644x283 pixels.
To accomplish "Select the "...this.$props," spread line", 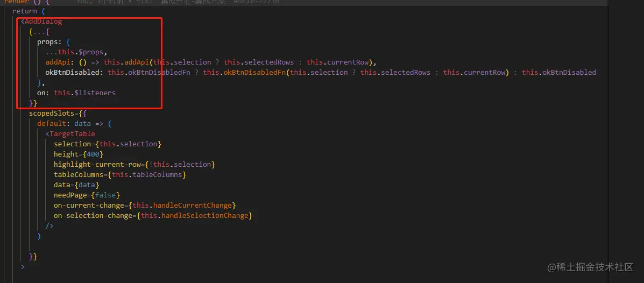I will [x=76, y=52].
